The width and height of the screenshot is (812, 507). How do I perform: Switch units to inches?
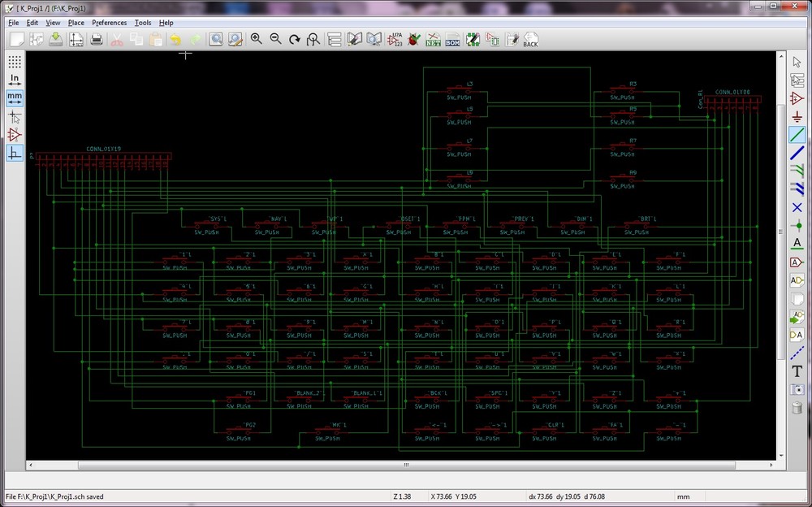point(15,80)
